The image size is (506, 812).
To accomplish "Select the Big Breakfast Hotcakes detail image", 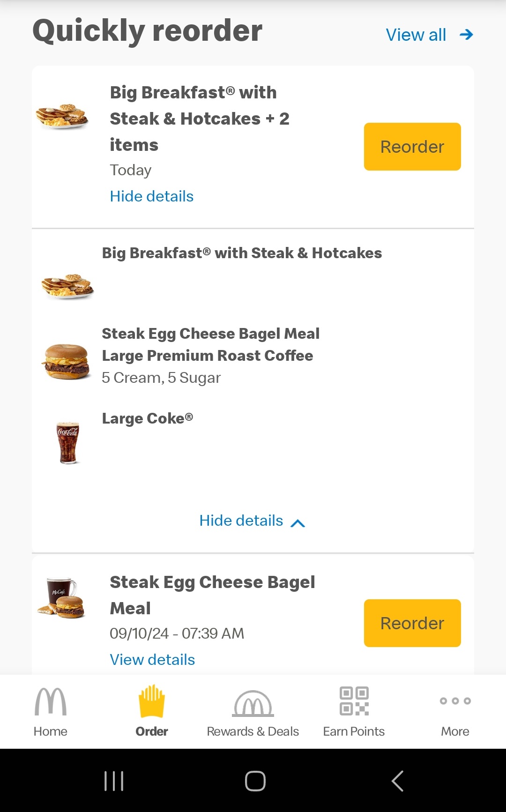I will coord(67,286).
